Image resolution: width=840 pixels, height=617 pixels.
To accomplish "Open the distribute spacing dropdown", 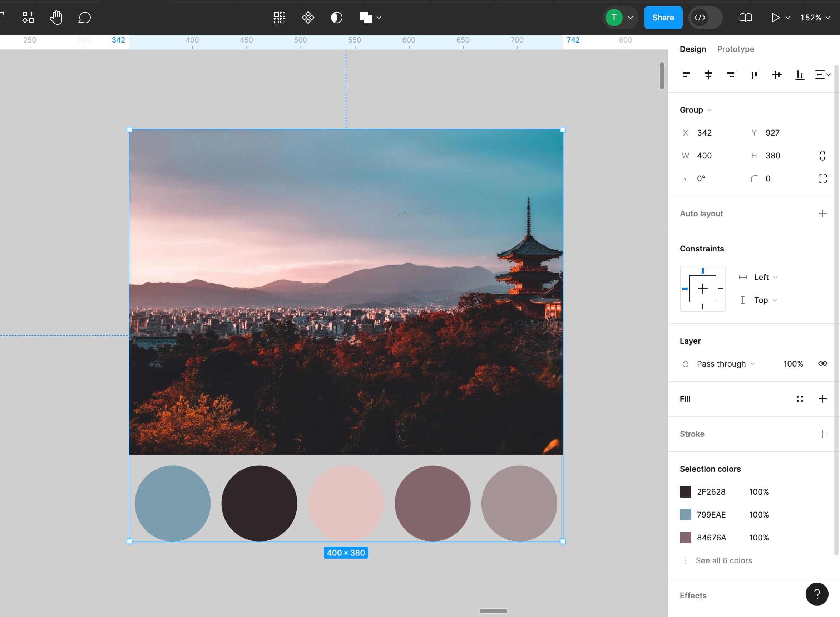I will [823, 75].
